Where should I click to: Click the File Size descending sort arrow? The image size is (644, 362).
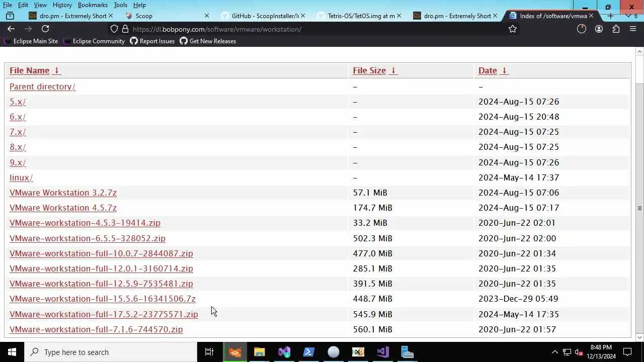(393, 70)
